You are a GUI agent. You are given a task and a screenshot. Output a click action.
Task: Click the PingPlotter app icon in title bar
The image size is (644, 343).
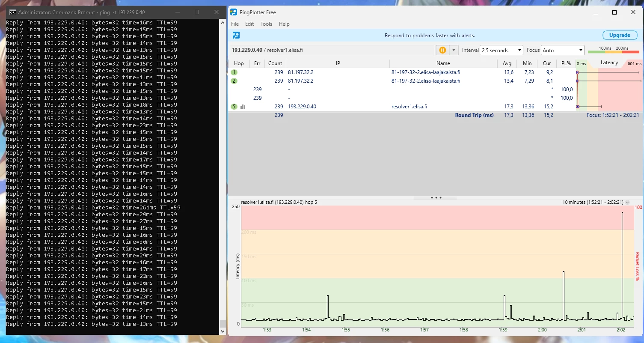coord(234,12)
